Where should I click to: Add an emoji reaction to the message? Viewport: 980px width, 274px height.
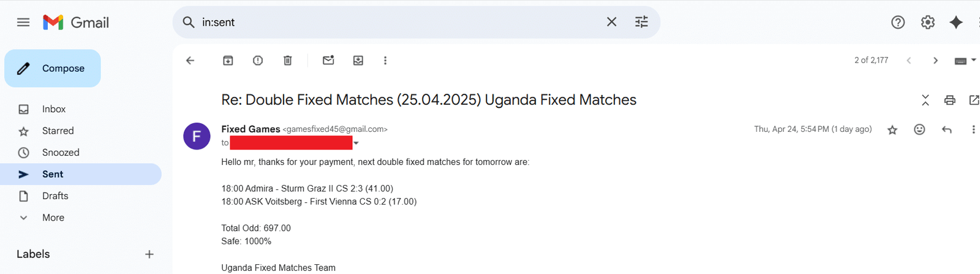[919, 129]
